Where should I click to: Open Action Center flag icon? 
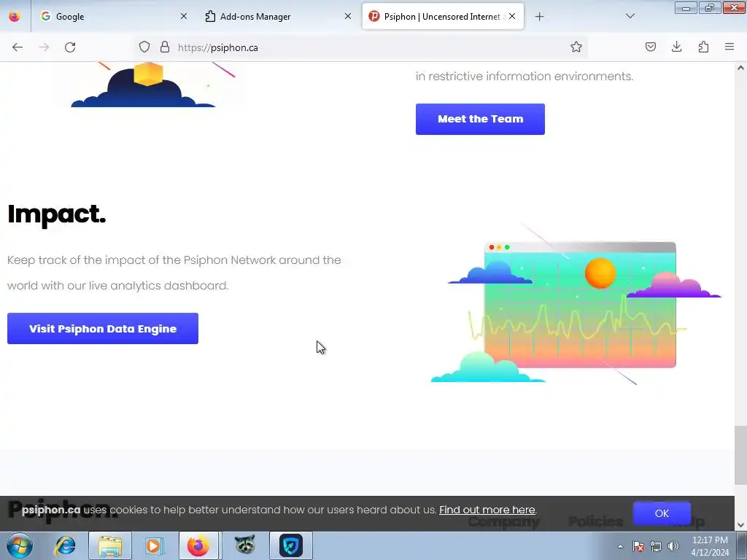638,546
